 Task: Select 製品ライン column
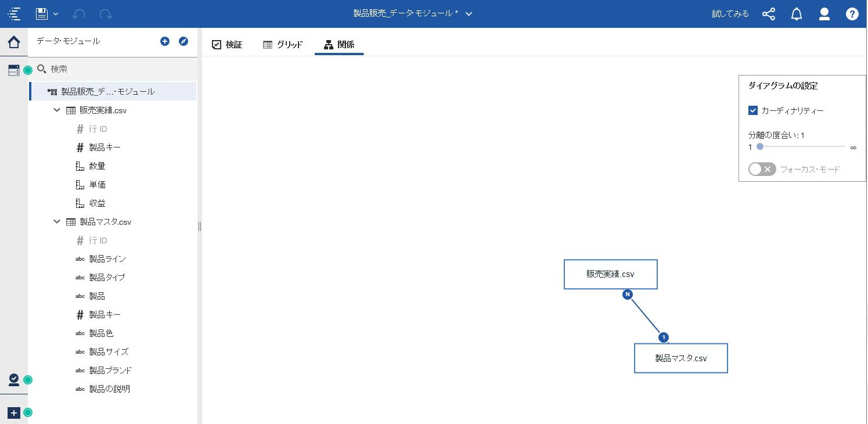pos(107,259)
